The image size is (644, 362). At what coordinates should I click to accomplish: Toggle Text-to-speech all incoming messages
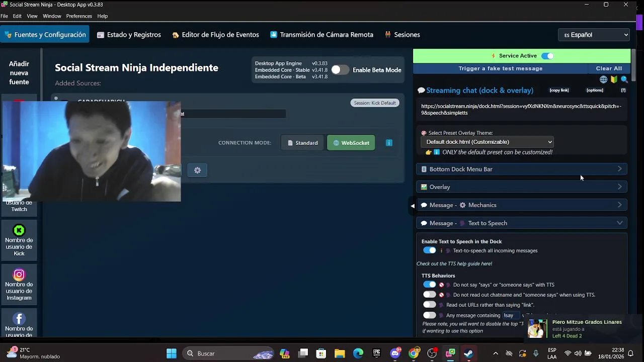click(430, 250)
